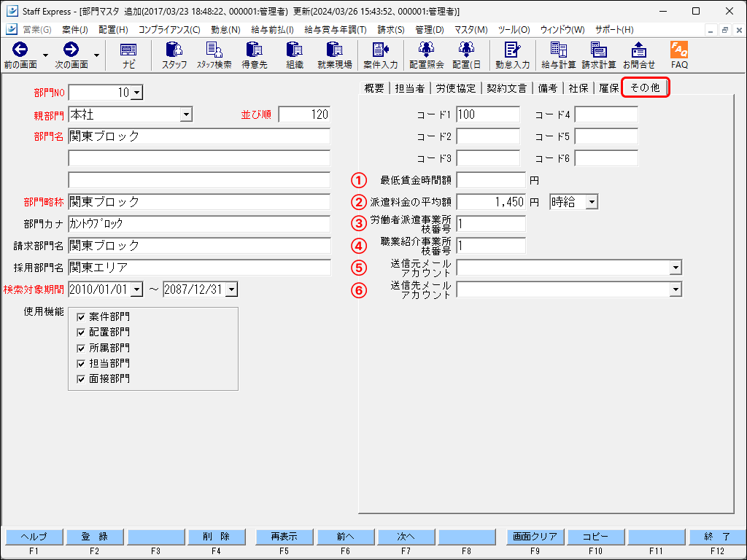Click the 登録 F2 button
Viewport: 747px width, 560px height.
point(95,537)
